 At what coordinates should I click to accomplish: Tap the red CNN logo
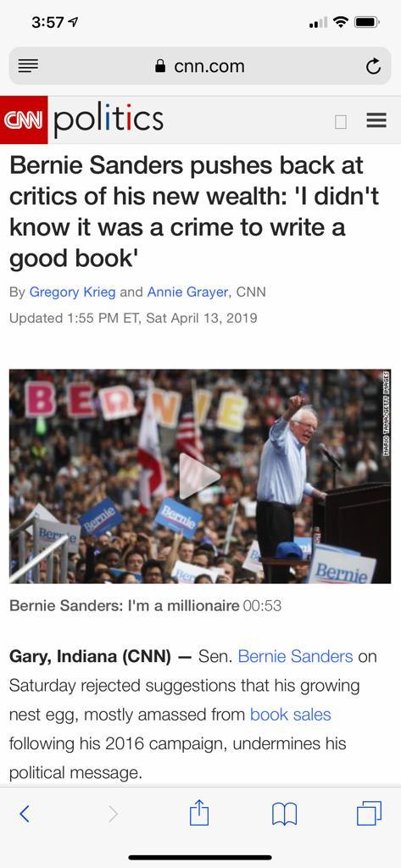24,120
